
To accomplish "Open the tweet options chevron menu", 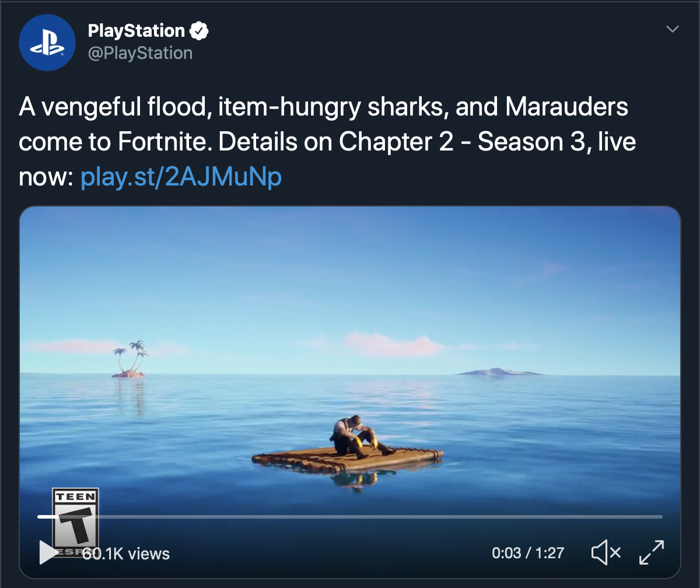I will pyautogui.click(x=673, y=29).
